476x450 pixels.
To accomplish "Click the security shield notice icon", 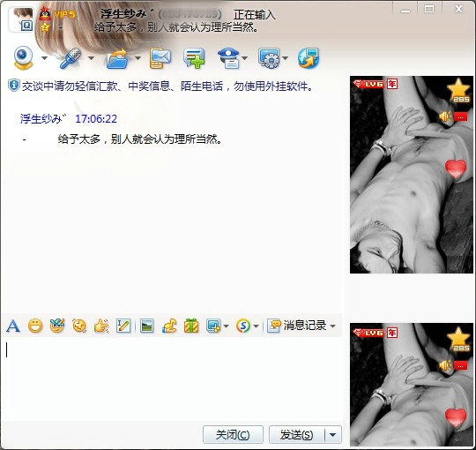I will tap(13, 86).
